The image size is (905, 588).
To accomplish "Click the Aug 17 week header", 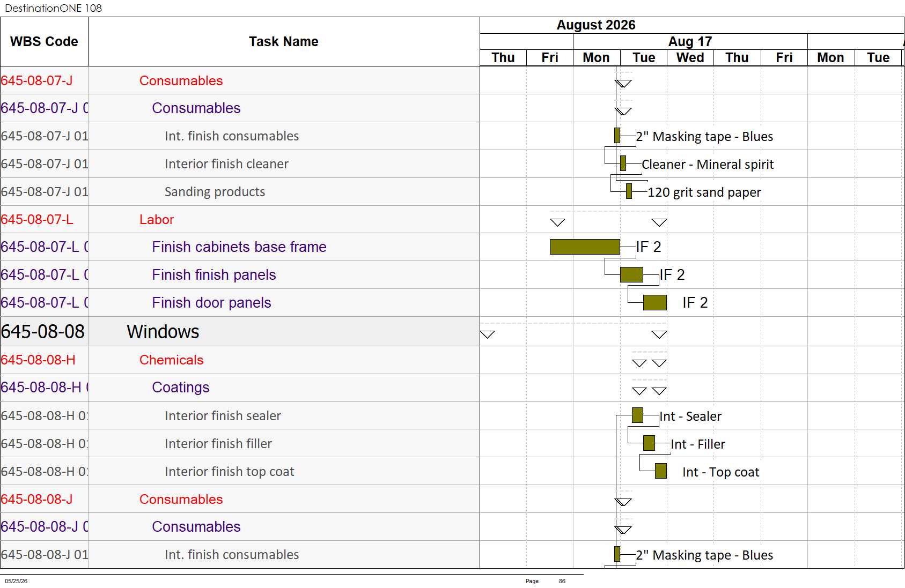I will [x=690, y=41].
